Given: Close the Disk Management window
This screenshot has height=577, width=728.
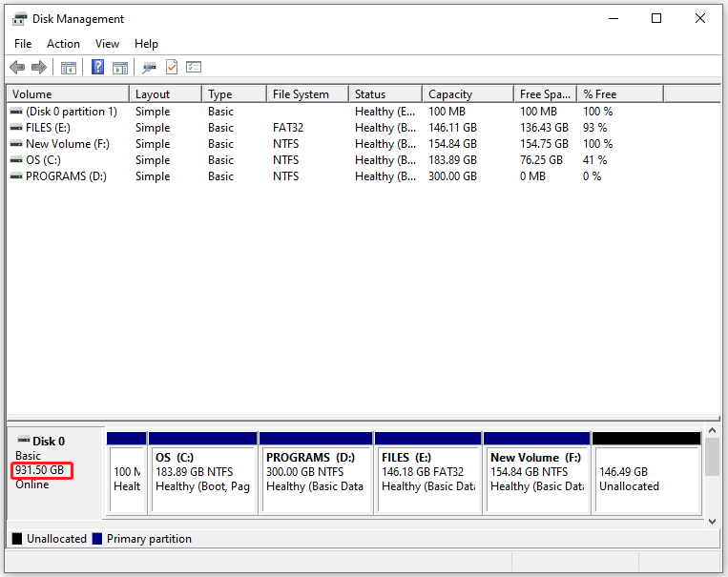Looking at the screenshot, I should (x=700, y=18).
